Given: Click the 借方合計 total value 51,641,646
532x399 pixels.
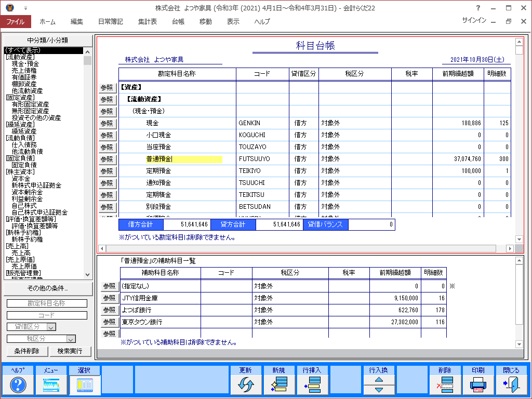Looking at the screenshot, I should [187, 224].
